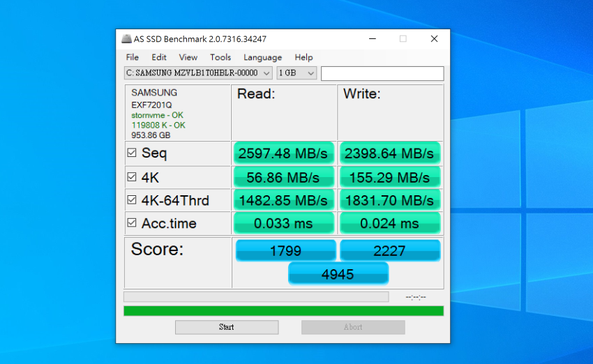
Task: Open the Language menu
Action: (262, 57)
